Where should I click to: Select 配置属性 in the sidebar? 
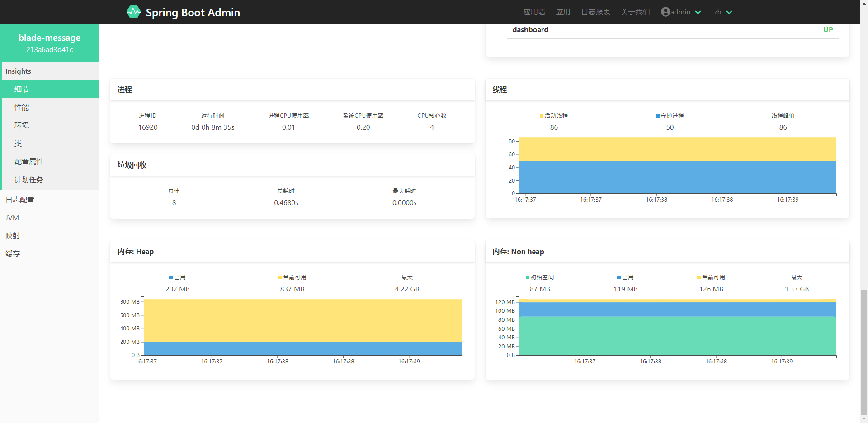[29, 162]
